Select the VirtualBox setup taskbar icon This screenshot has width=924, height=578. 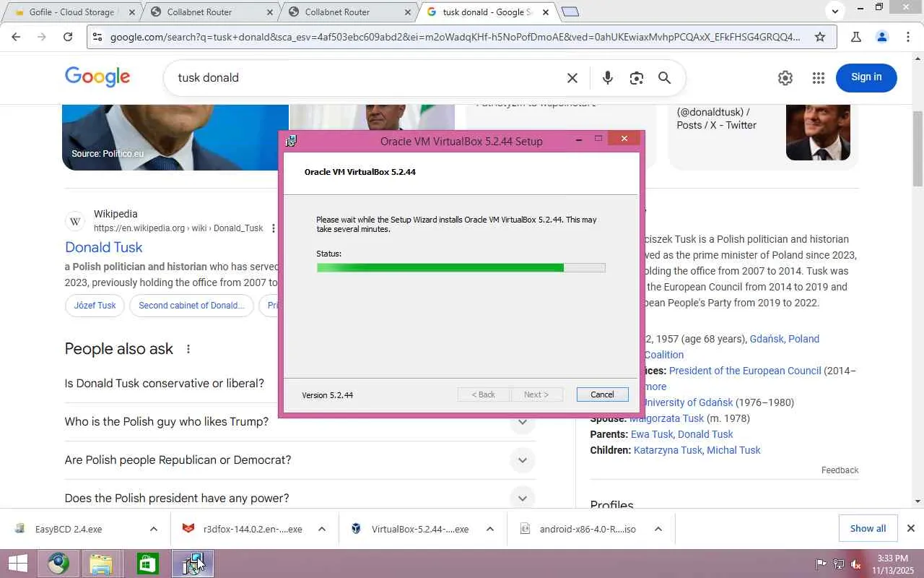[x=192, y=564]
